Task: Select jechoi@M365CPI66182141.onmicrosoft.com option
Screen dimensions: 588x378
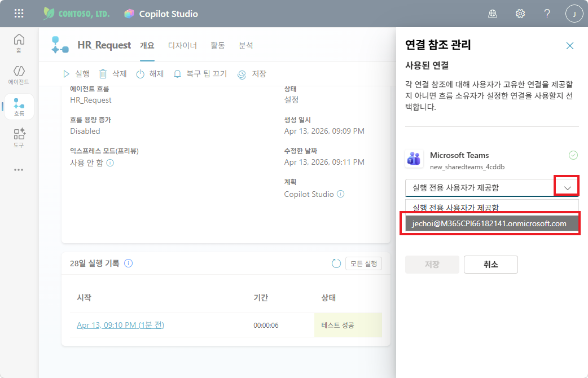Action: point(492,223)
